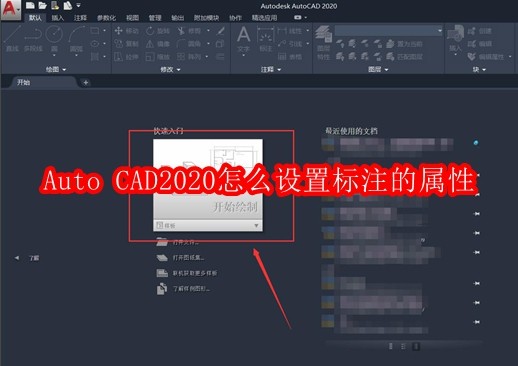The image size is (518, 366).
Task: Click the 匹配图层 match layer button
Action: coord(404,57)
